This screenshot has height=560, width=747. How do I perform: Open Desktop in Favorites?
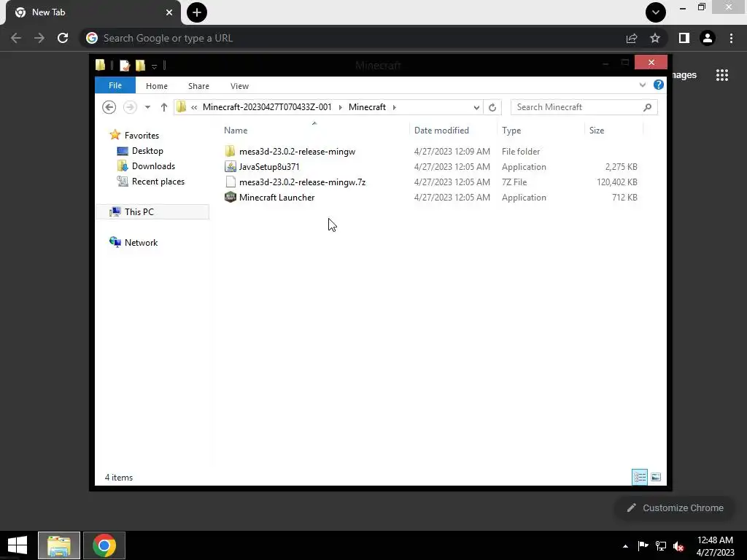[147, 150]
